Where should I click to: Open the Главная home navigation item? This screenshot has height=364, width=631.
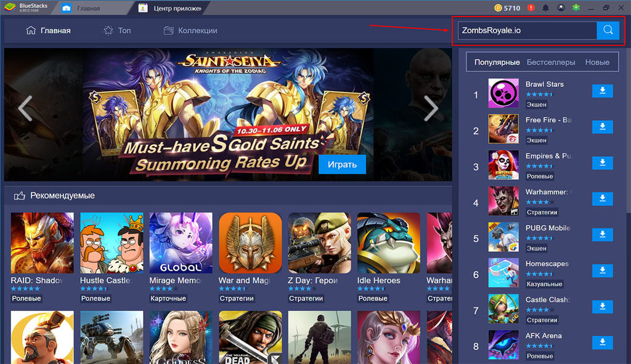[48, 31]
